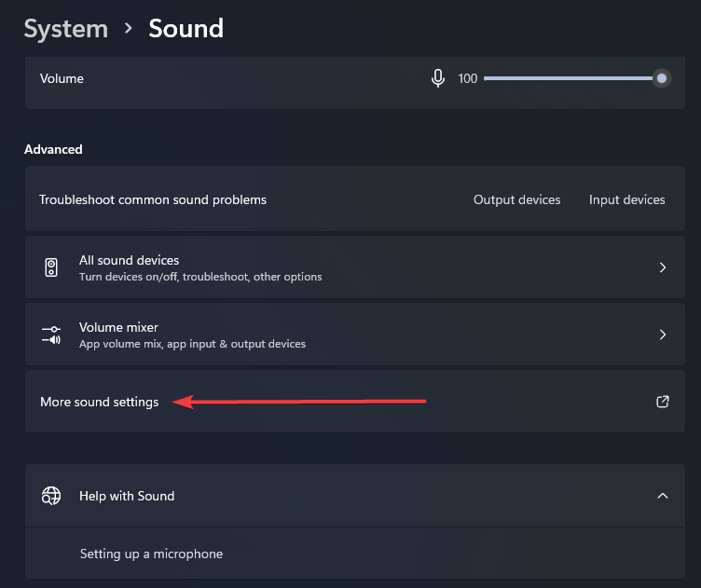
Task: Mute the microphone via its icon
Action: point(438,78)
